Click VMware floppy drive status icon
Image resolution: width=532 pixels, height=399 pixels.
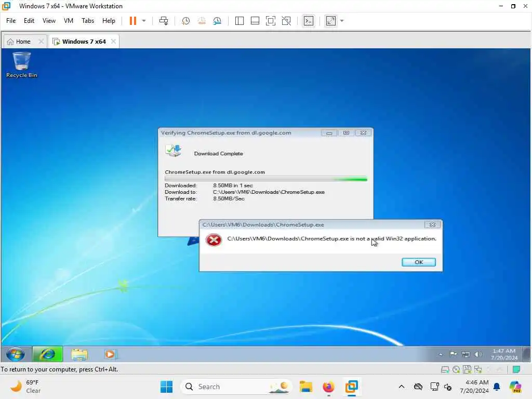pyautogui.click(x=467, y=369)
